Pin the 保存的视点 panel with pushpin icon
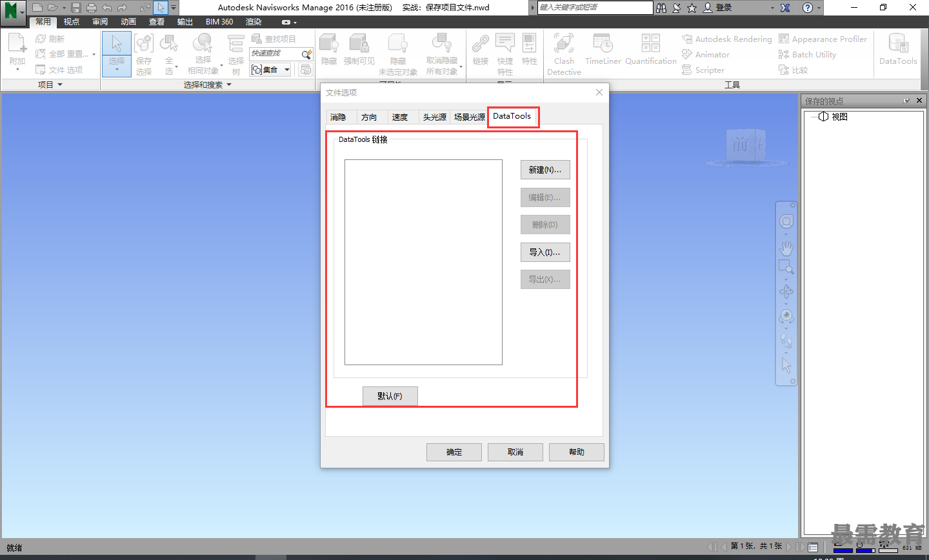 coord(906,101)
